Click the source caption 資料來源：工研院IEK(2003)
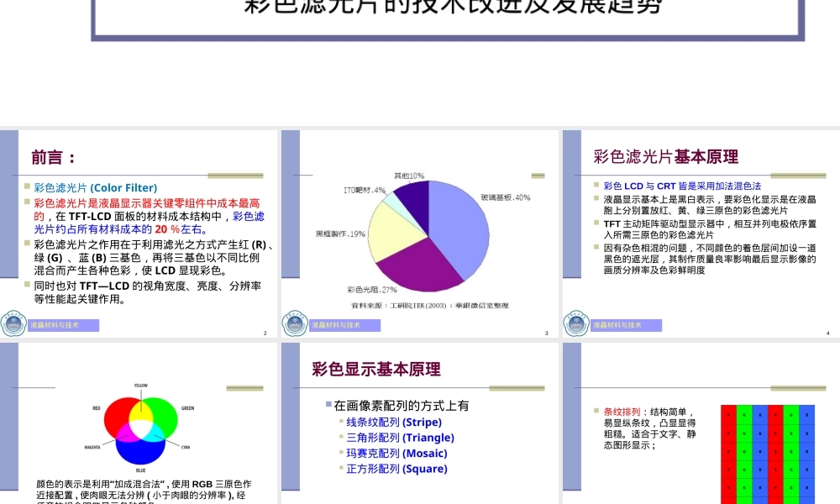 click(x=429, y=306)
